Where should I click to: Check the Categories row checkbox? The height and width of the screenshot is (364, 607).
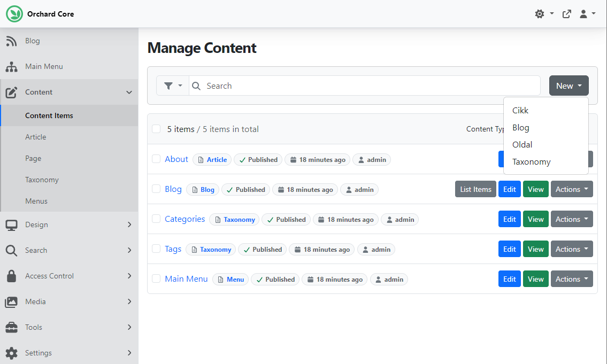point(156,219)
